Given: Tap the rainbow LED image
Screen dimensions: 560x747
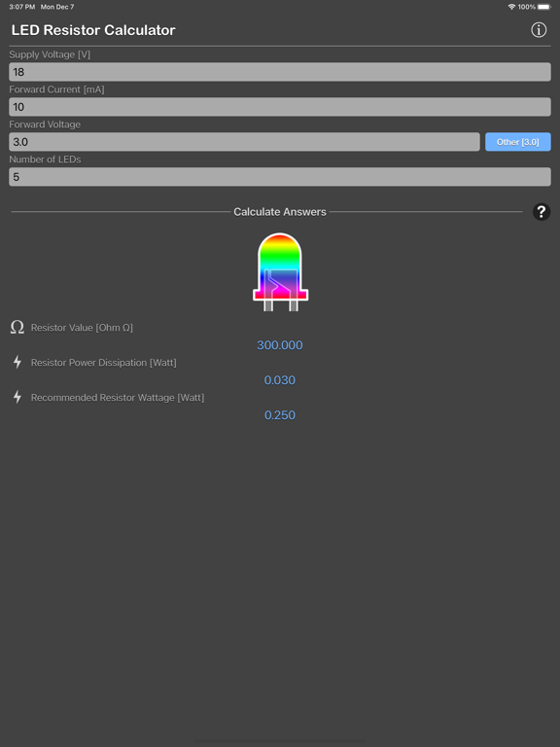Looking at the screenshot, I should pyautogui.click(x=280, y=272).
